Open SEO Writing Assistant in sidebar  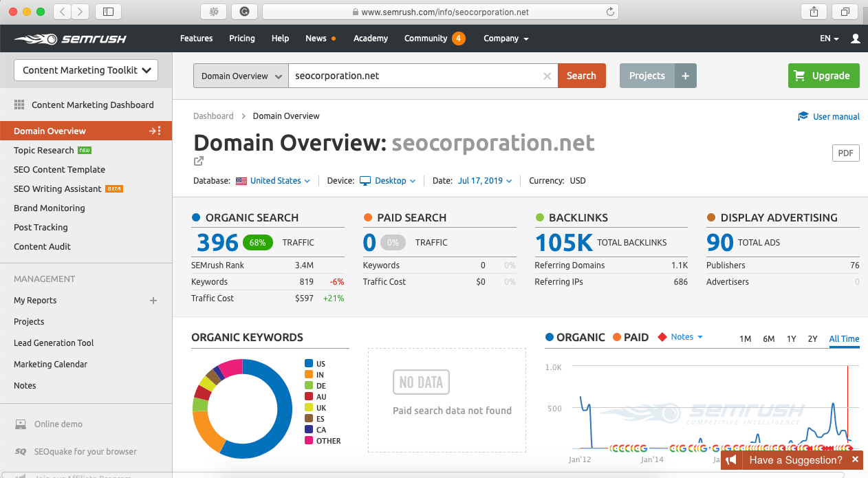pyautogui.click(x=57, y=188)
